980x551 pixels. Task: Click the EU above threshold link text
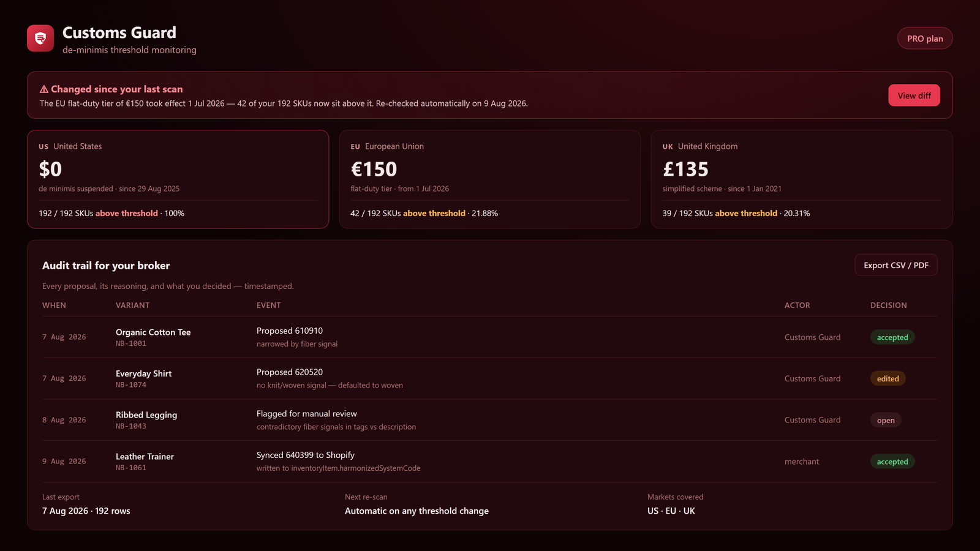[x=434, y=213]
